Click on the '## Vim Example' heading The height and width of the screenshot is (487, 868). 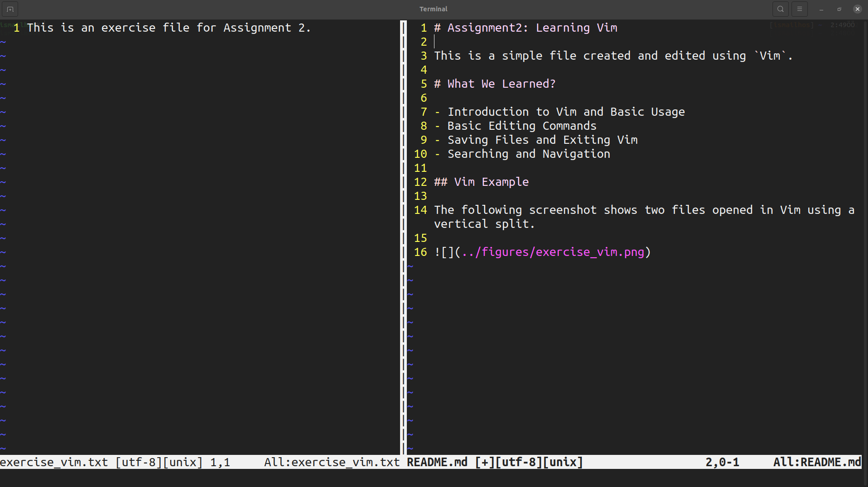tap(482, 182)
